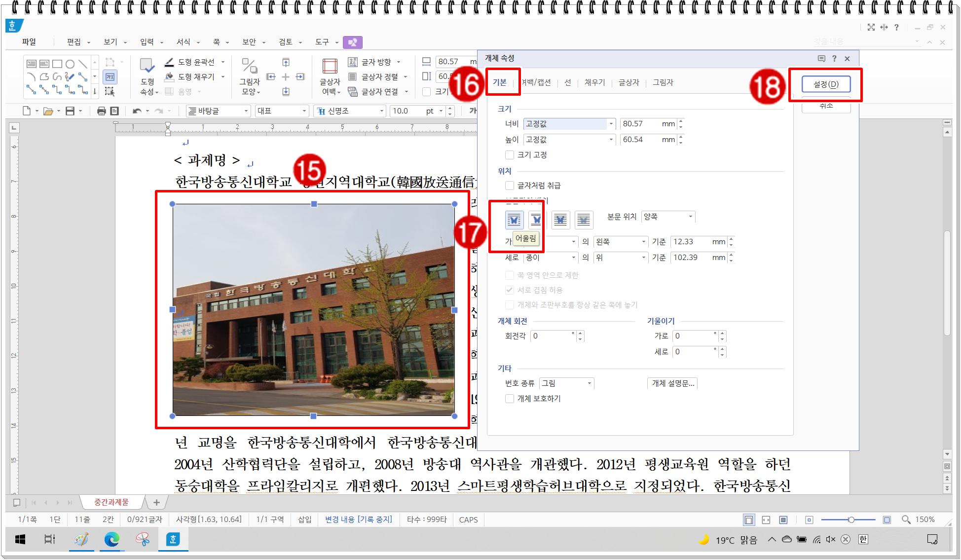Enable the 개체 보호하기 checkbox

(x=510, y=399)
